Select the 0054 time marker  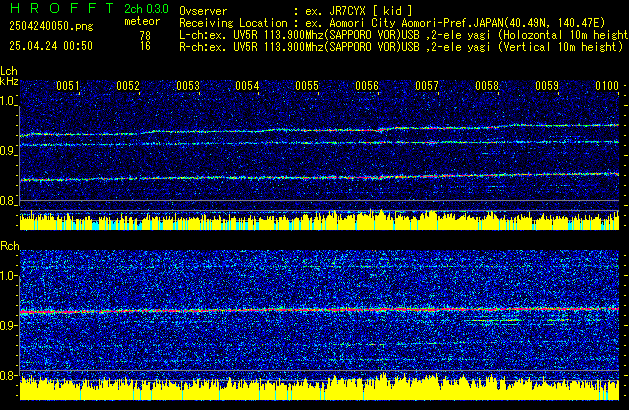tap(247, 86)
